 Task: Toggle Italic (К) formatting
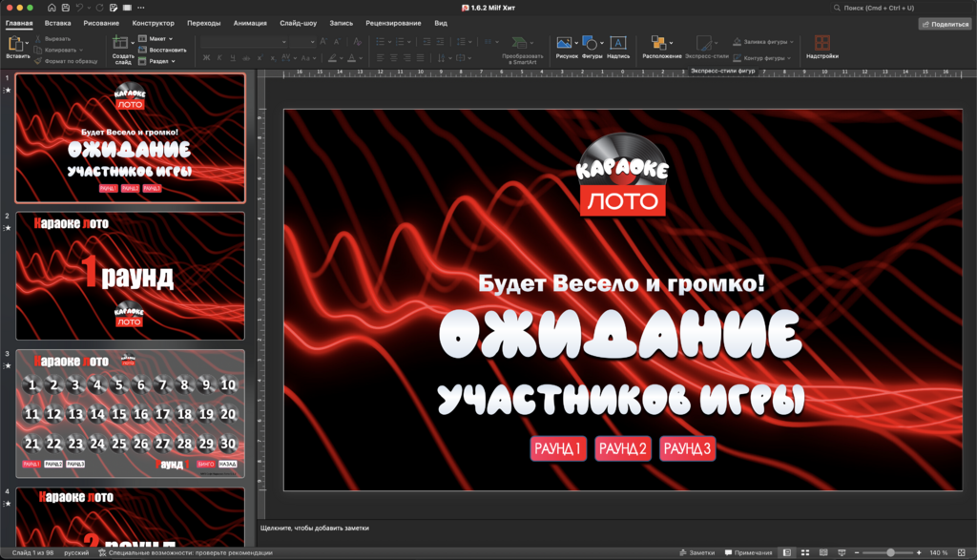click(x=219, y=58)
